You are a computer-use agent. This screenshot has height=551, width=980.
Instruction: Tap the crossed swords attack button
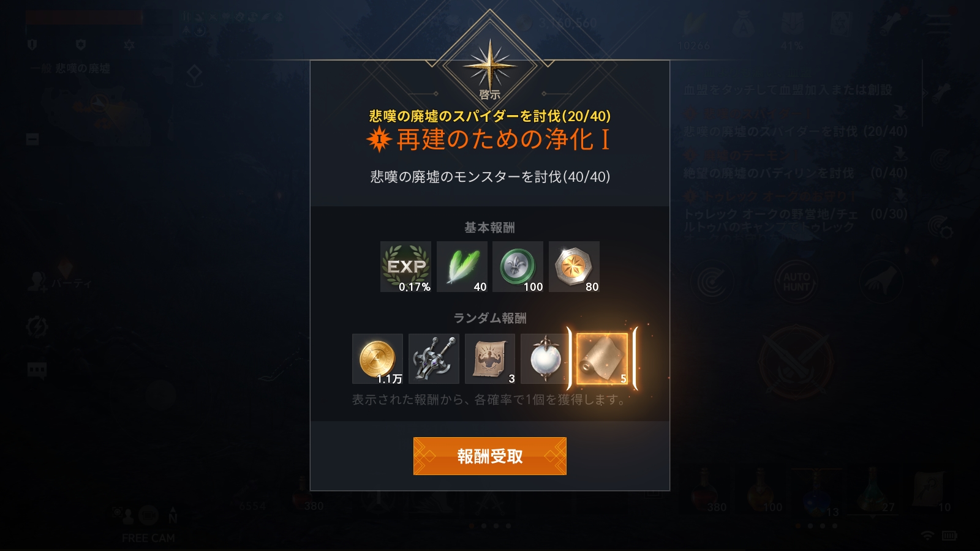[796, 362]
